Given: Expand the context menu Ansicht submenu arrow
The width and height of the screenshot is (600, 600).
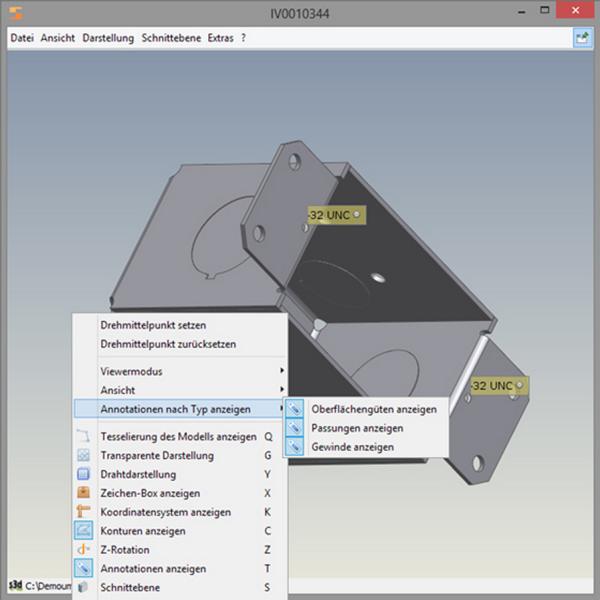Looking at the screenshot, I should tap(282, 389).
